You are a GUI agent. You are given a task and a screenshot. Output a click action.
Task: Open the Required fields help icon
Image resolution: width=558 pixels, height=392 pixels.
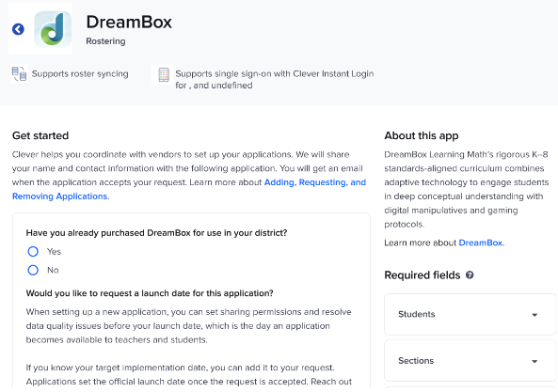point(470,275)
